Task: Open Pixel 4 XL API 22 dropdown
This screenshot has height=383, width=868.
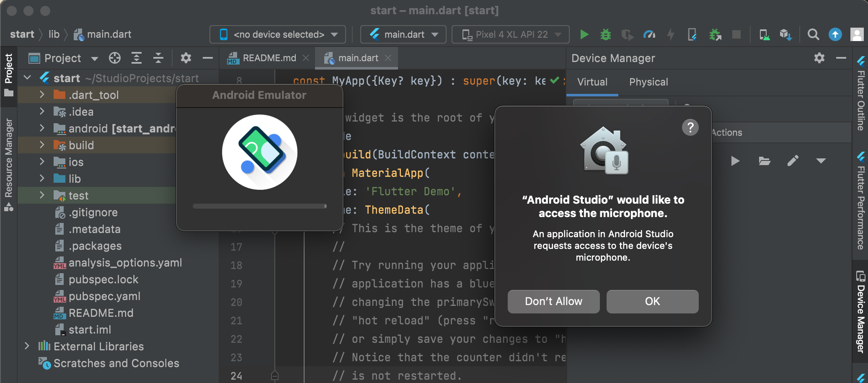Action: [510, 34]
